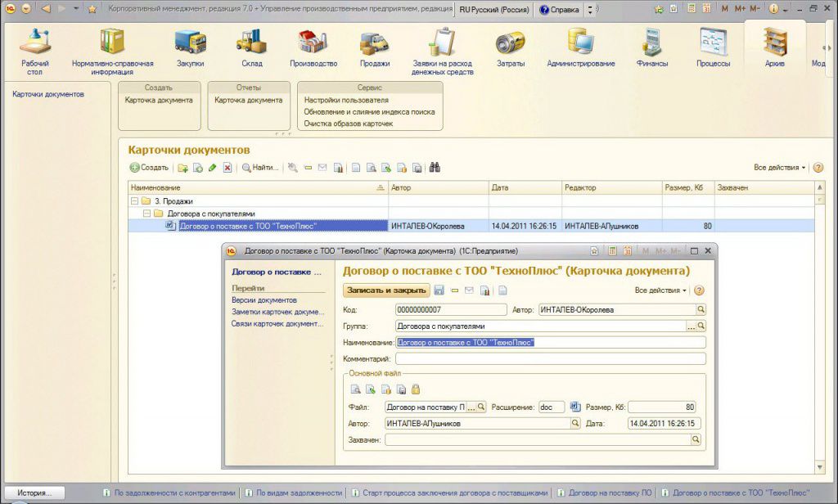This screenshot has height=504, width=838.
Task: Open the Затраты section
Action: [511, 48]
